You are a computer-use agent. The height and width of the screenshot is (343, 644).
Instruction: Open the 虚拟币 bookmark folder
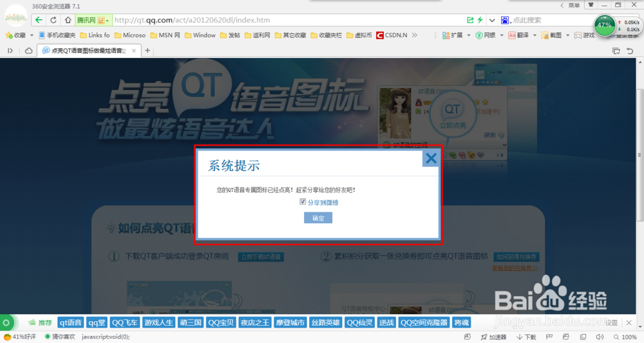pos(359,35)
